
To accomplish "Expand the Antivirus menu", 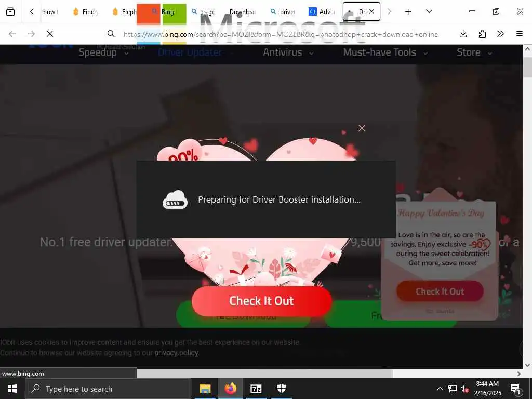I will click(288, 52).
